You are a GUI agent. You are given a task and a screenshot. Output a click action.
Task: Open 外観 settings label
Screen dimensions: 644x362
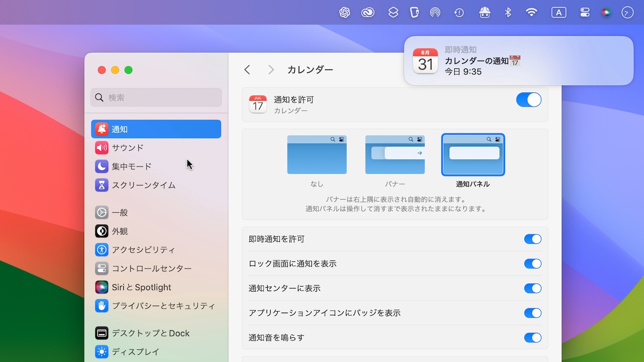pyautogui.click(x=120, y=231)
